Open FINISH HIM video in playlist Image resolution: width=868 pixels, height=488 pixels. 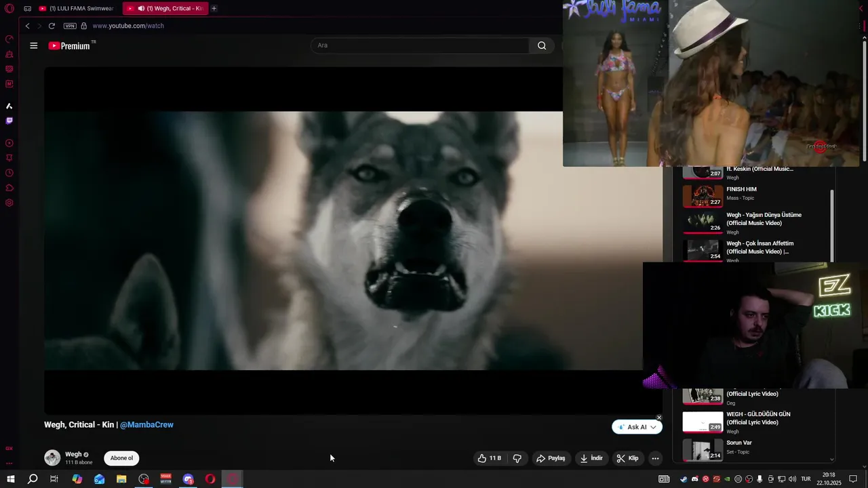pyautogui.click(x=741, y=190)
